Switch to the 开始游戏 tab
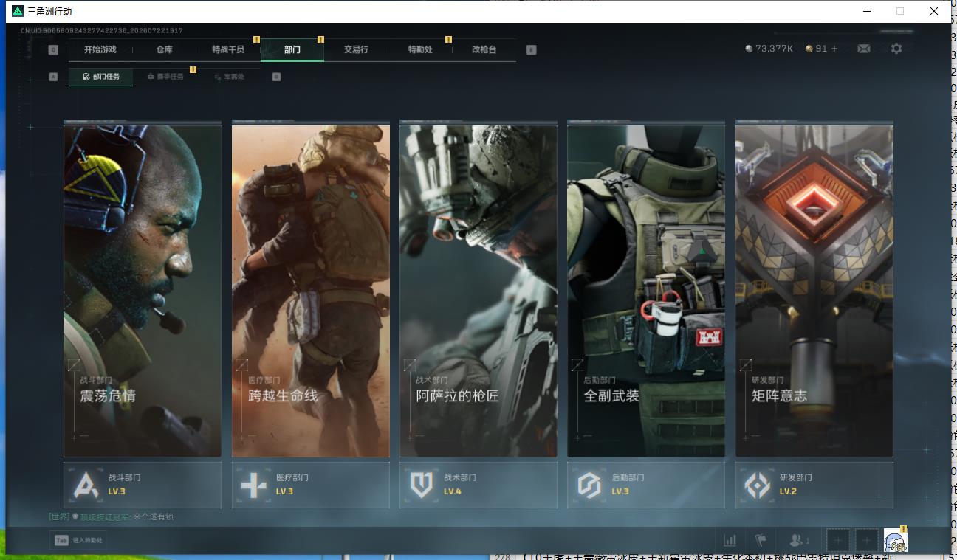Image resolution: width=957 pixels, height=560 pixels. [100, 49]
